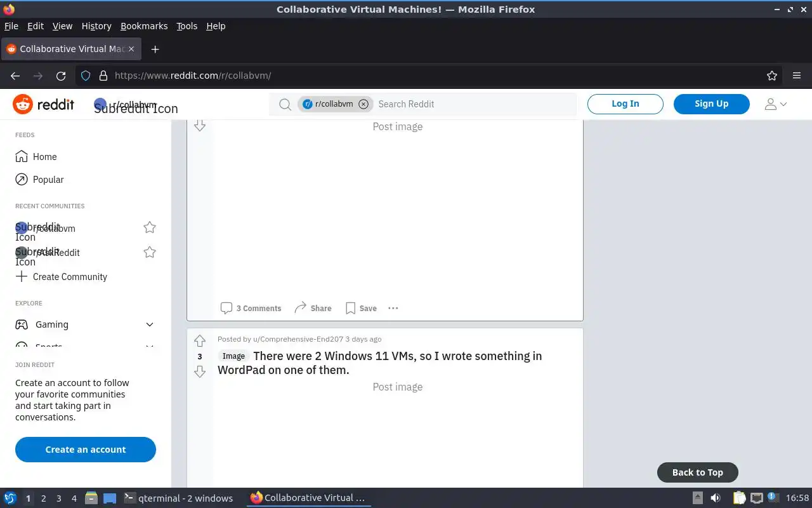Switch to qterminal in the taskbar
The width and height of the screenshot is (812, 508).
pyautogui.click(x=178, y=498)
